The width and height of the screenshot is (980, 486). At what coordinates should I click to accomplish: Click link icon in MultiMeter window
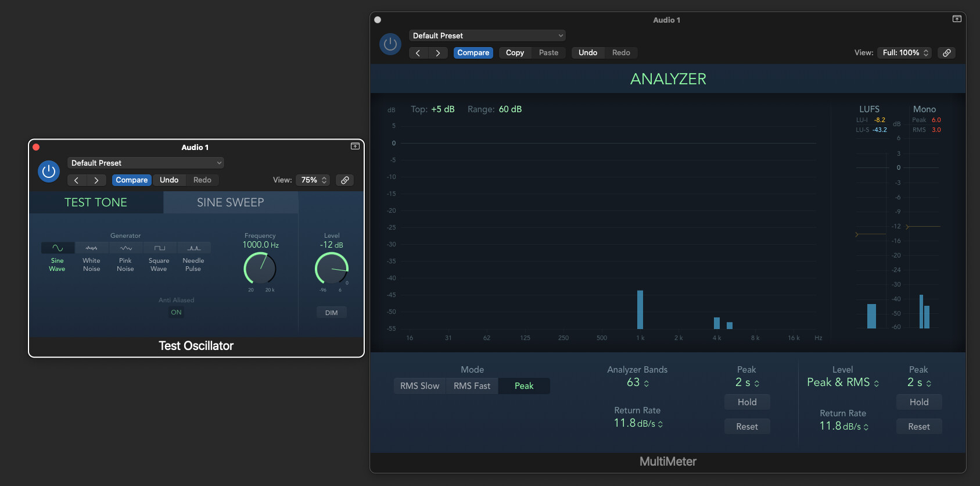(x=947, y=53)
